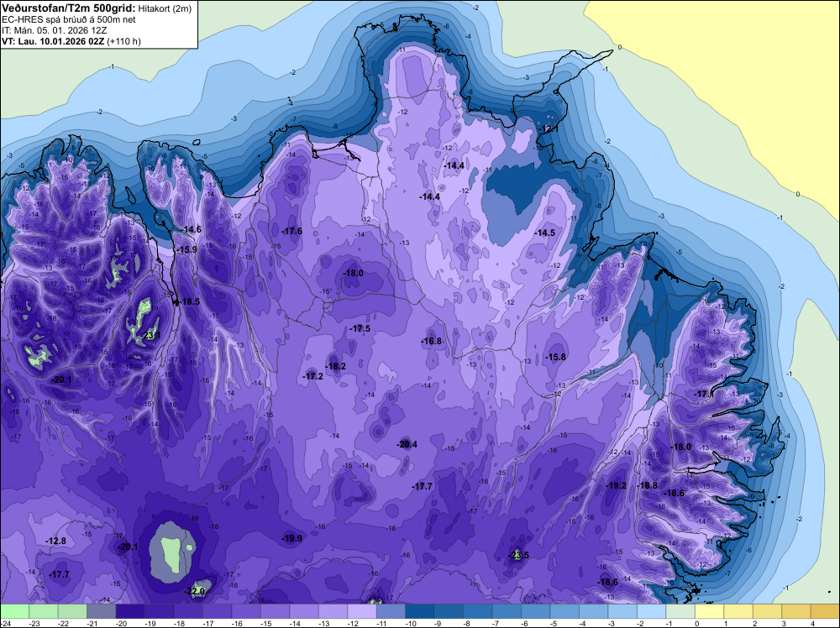Click the "-12.1" coastal temperature value
The width and height of the screenshot is (840, 628).
(548, 128)
